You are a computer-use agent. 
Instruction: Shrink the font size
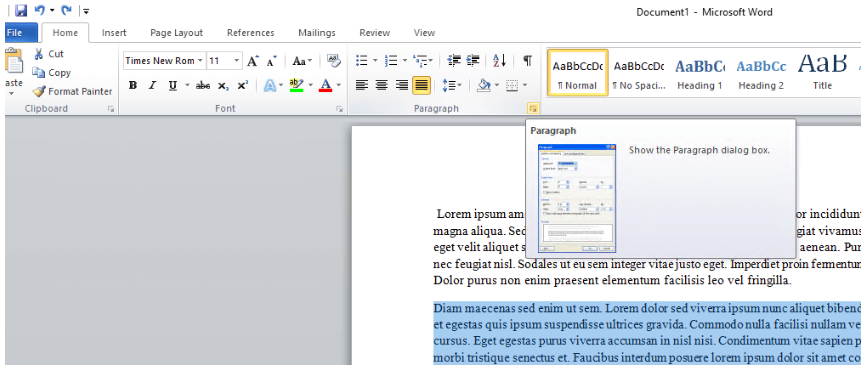tap(272, 61)
